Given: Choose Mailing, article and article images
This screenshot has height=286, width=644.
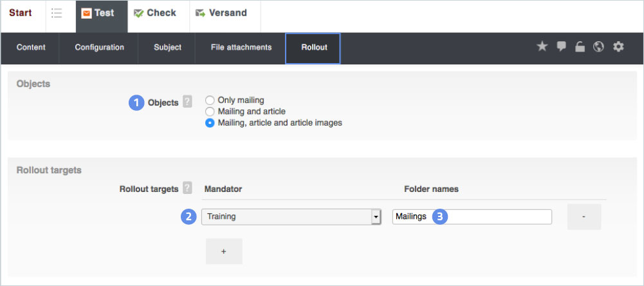Looking at the screenshot, I should [210, 123].
